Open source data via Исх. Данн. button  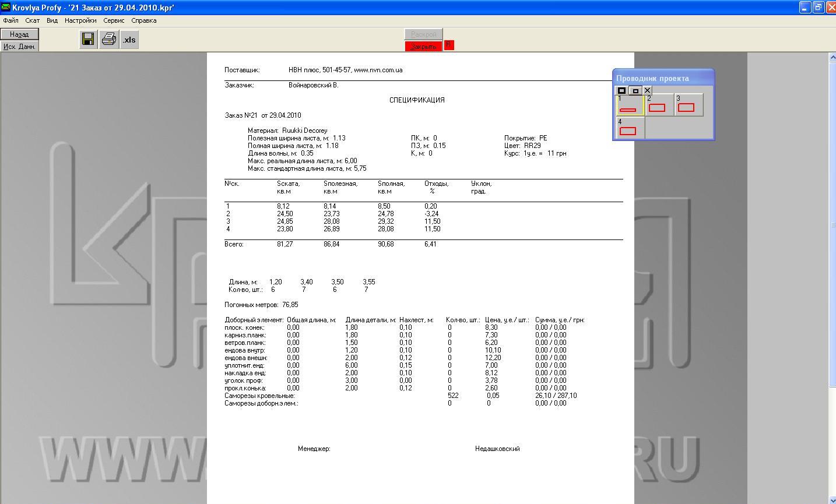tap(19, 46)
